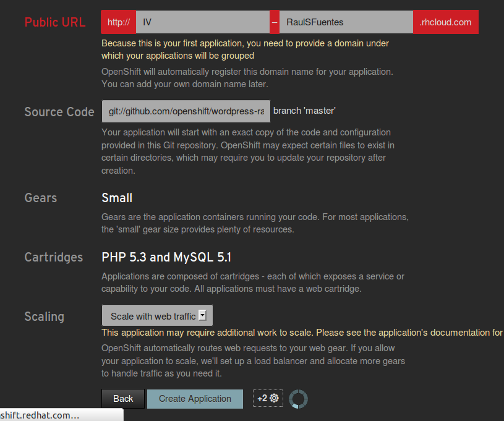Click the application name field containing 'IV'
This screenshot has width=504, height=421.
click(203, 22)
